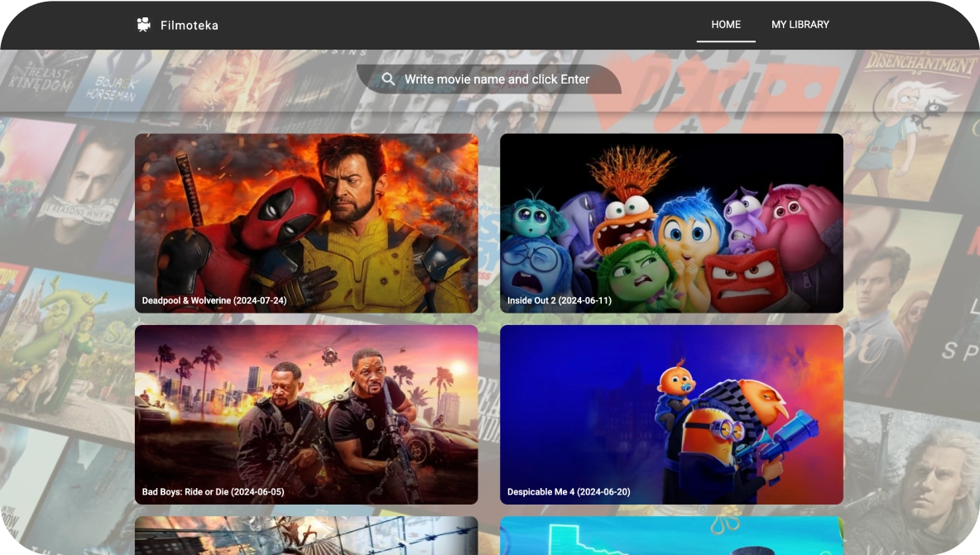
Task: Open the HOME tab
Action: point(726,25)
